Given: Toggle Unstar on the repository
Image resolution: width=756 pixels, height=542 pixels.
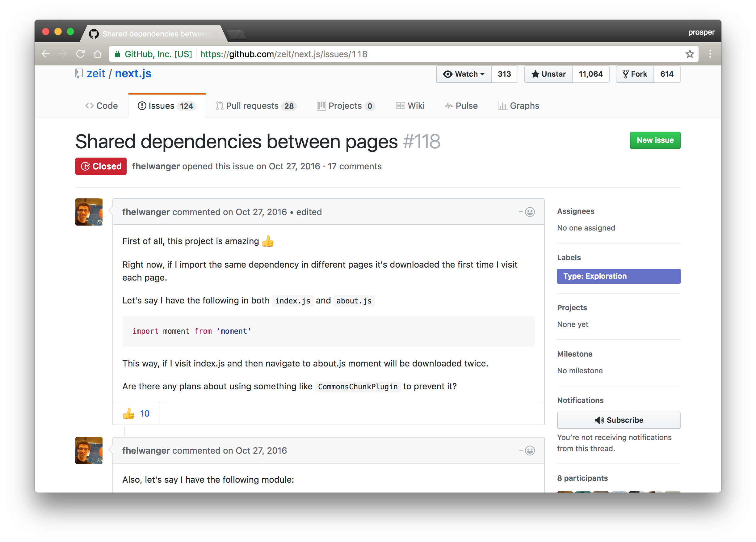Looking at the screenshot, I should (549, 74).
